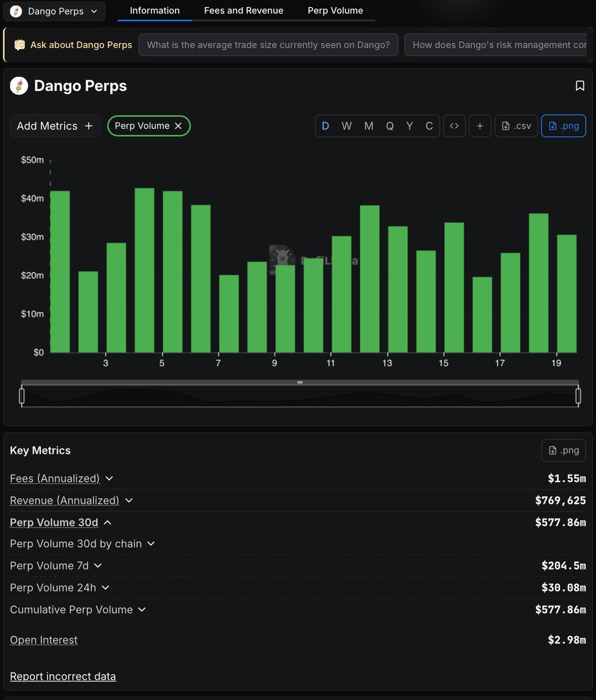
Task: Select the monthly (M) interval
Action: point(369,126)
